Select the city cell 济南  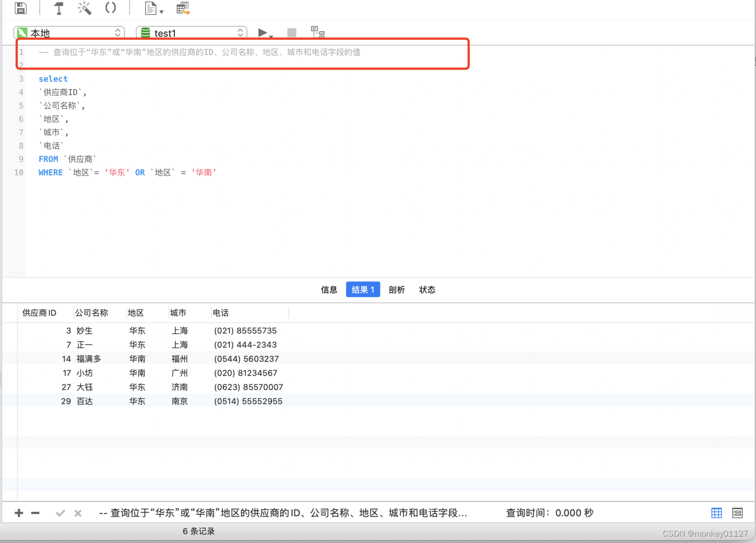(x=179, y=387)
